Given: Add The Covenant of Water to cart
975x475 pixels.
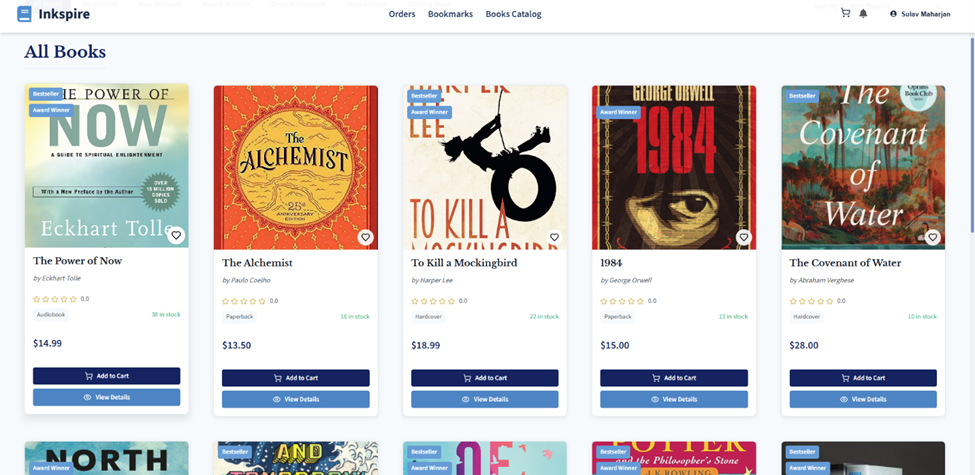Looking at the screenshot, I should tap(863, 378).
